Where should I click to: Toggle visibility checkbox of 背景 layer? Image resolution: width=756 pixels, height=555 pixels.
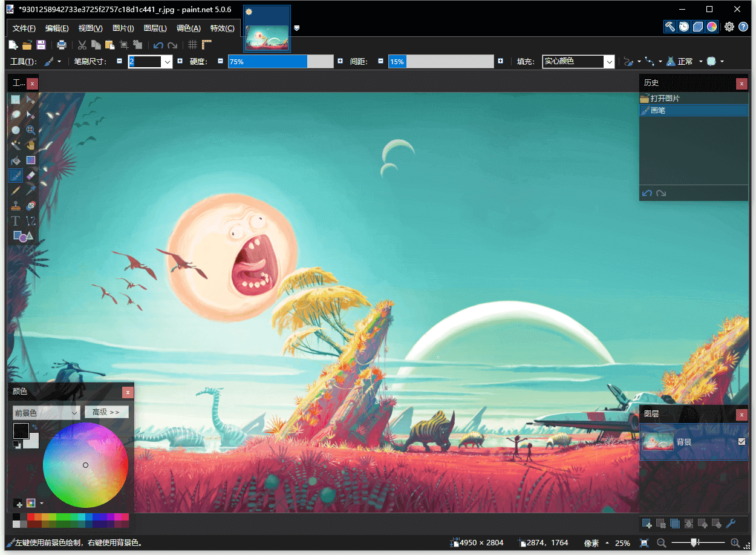(742, 442)
